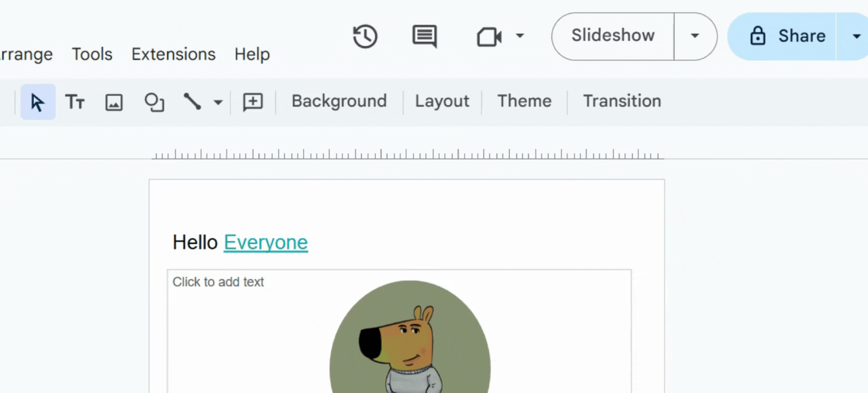
Task: Choose the Select arrow cursor tool
Action: [38, 102]
